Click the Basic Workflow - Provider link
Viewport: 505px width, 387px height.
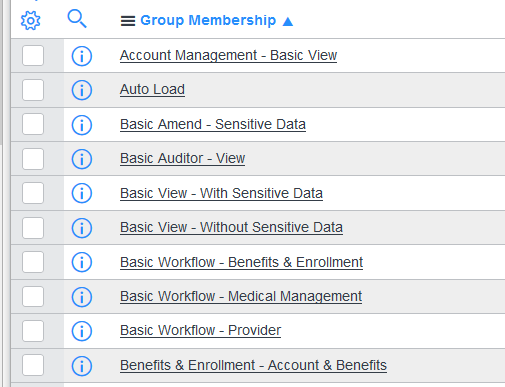(200, 330)
